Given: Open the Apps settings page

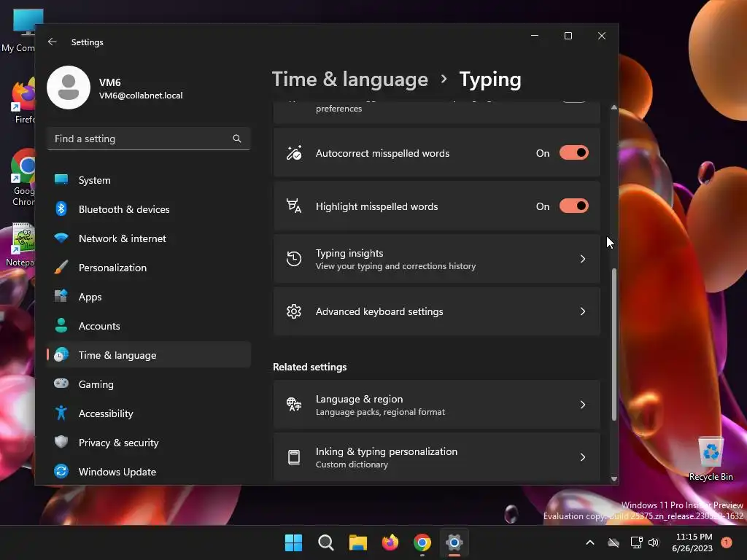Looking at the screenshot, I should pyautogui.click(x=149, y=297).
